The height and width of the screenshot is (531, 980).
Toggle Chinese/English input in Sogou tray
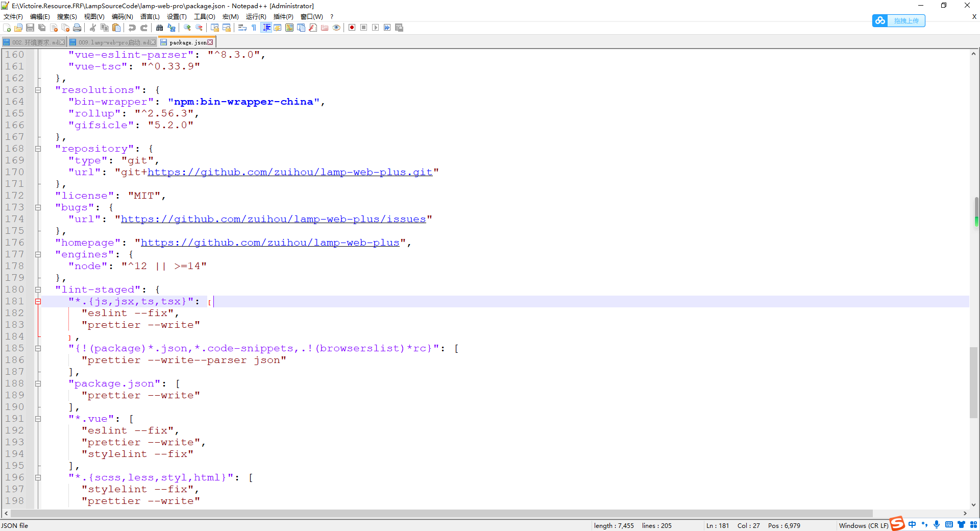[x=913, y=525]
